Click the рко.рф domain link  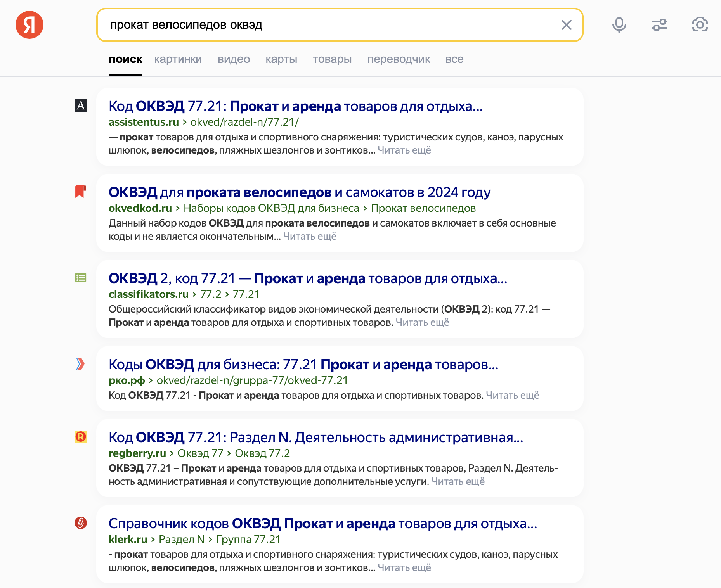tap(127, 380)
